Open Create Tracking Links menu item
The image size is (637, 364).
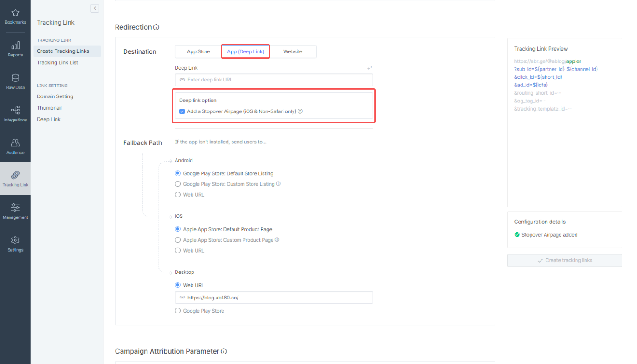[67, 51]
